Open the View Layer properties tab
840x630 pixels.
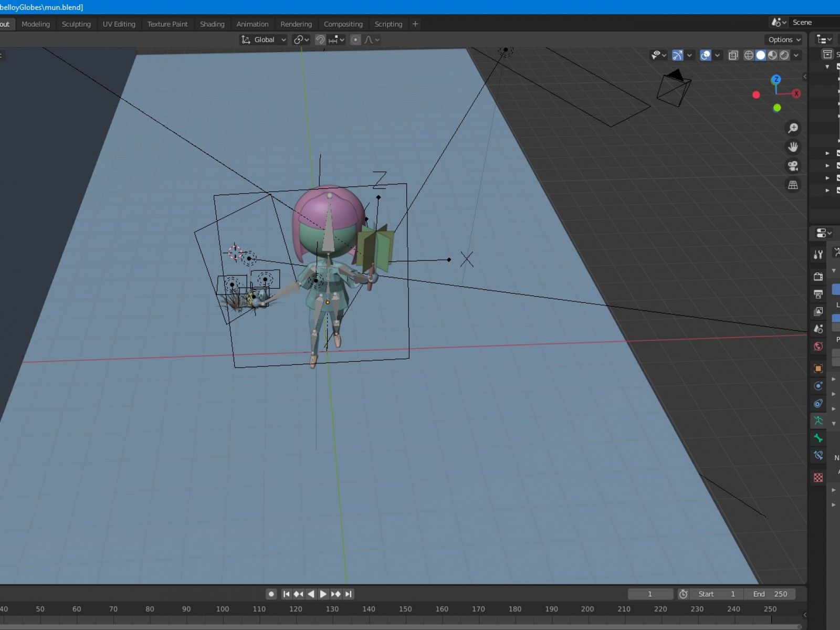[818, 311]
